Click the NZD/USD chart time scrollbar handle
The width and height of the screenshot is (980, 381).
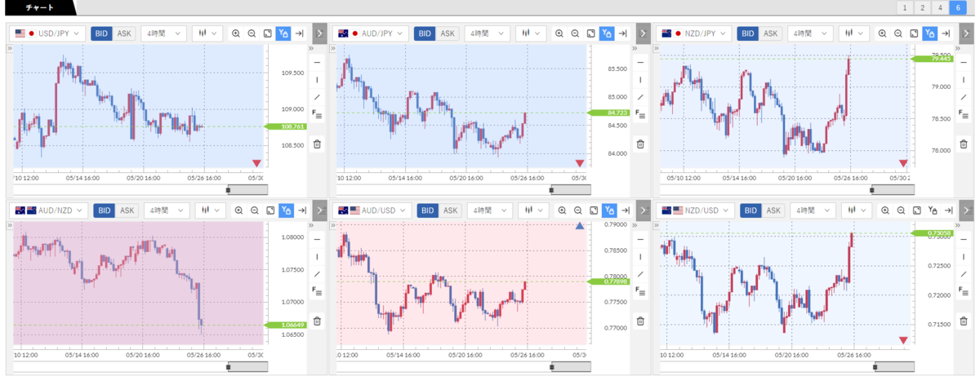click(874, 367)
